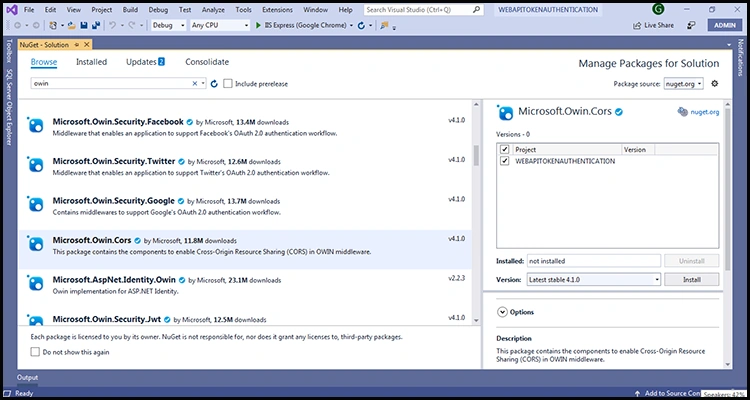Image resolution: width=750 pixels, height=400 pixels.
Task: Save the current file with Save icon
Action: coord(84,25)
